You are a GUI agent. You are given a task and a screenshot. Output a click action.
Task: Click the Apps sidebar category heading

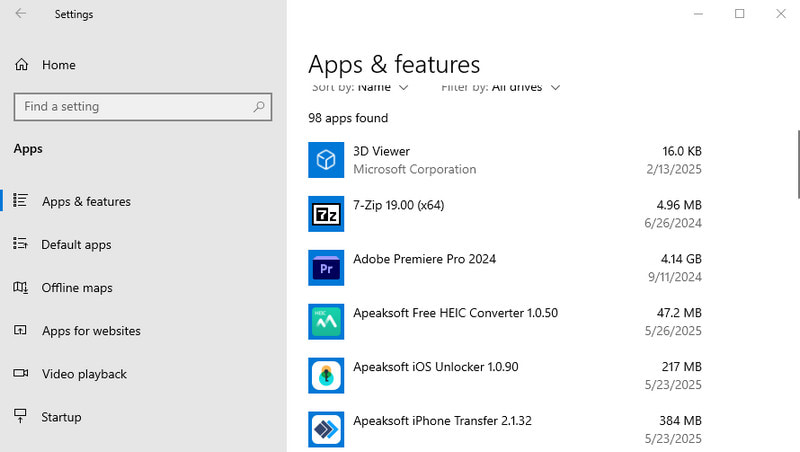28,149
